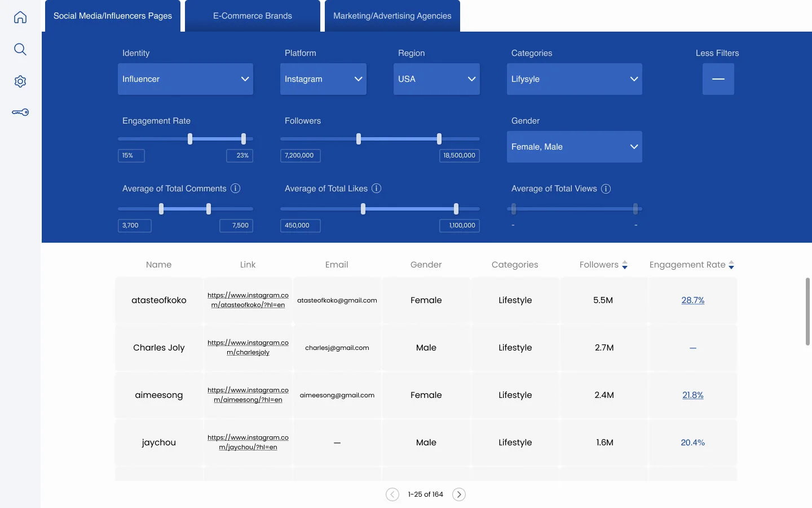Click the 2.7M followers cell
Image resolution: width=812 pixels, height=508 pixels.
click(x=604, y=348)
